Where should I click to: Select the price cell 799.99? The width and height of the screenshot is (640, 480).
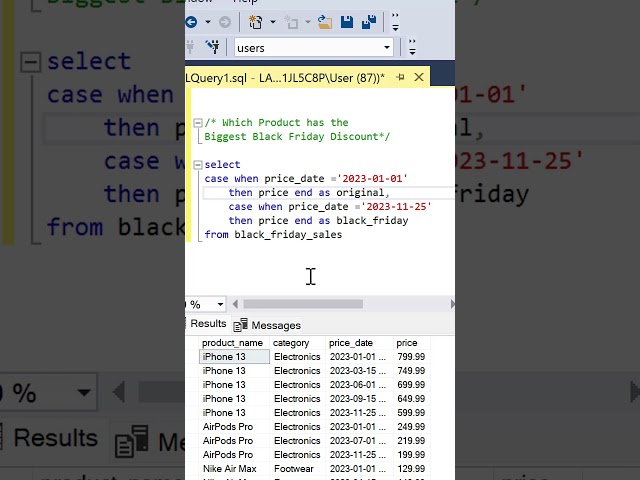coord(411,357)
